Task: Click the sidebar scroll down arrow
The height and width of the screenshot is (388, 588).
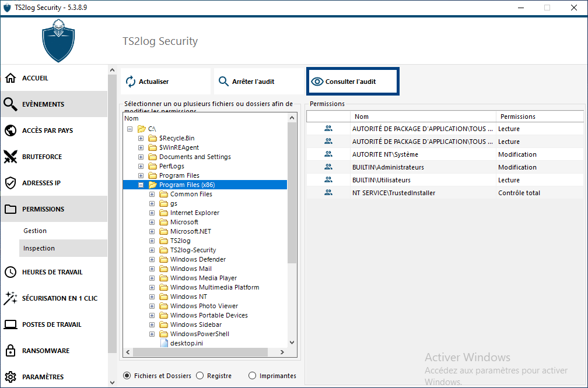Action: pyautogui.click(x=112, y=383)
